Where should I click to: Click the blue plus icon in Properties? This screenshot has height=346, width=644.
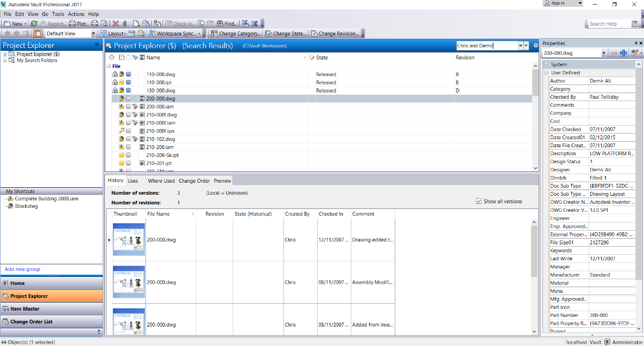623,53
